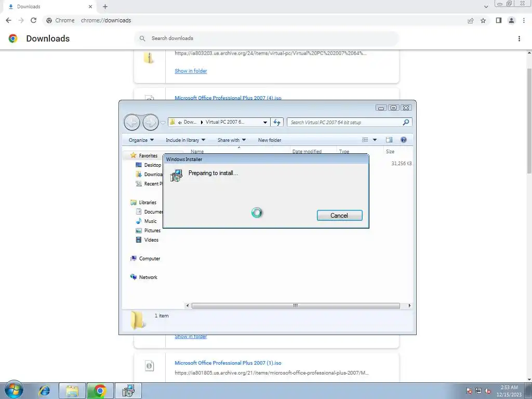Open Microsoft Office Professional Plus 2007 (4).iso link
This screenshot has height=399, width=532.
(x=228, y=98)
